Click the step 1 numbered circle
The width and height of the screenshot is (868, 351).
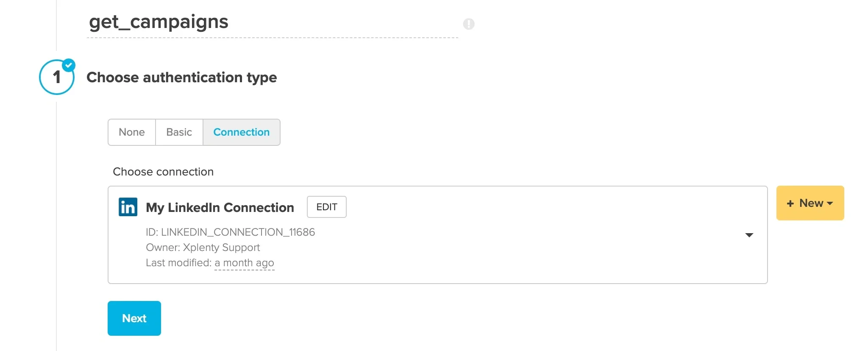tap(56, 77)
